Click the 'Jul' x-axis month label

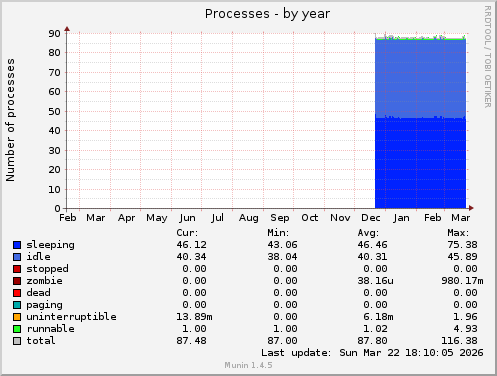[217, 218]
